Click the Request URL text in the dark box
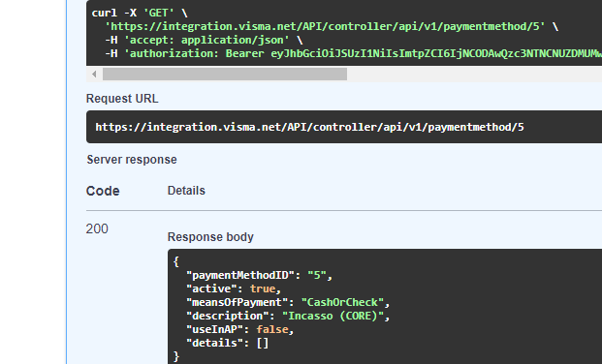The image size is (602, 364). pos(309,127)
